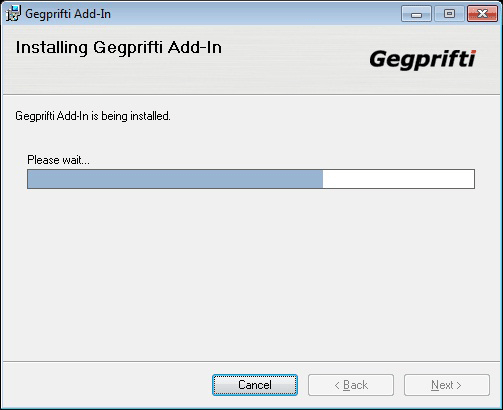Click the filled blue part of progress bar
Image resolution: width=503 pixels, height=410 pixels.
pos(175,179)
